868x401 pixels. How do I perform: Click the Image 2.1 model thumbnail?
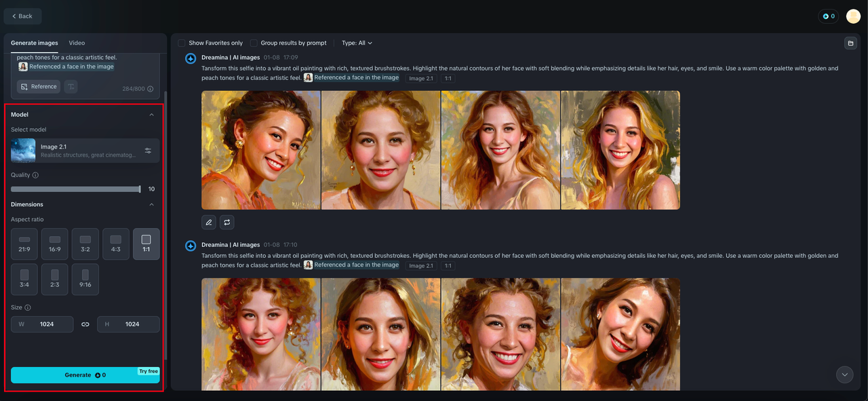point(23,151)
